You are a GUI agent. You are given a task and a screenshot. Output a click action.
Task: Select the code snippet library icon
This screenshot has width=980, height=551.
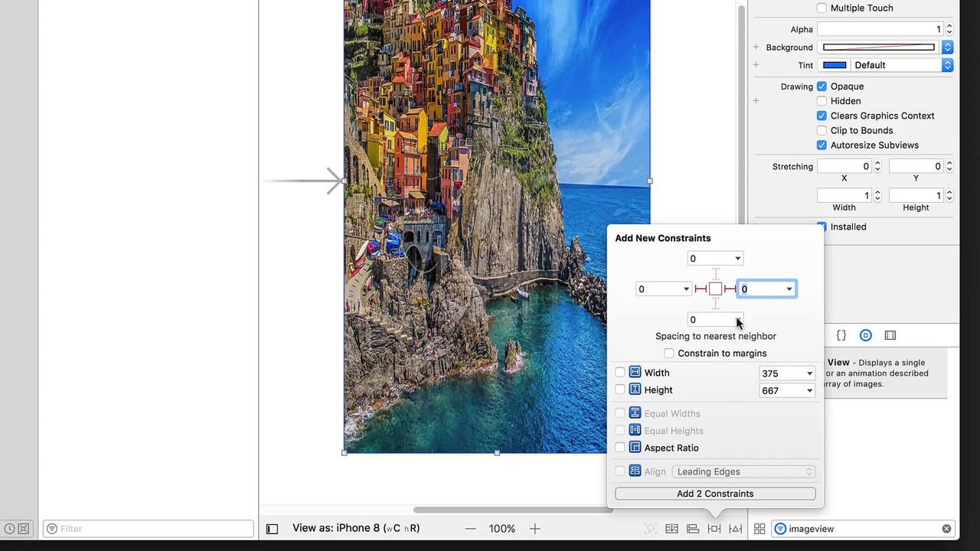[841, 335]
